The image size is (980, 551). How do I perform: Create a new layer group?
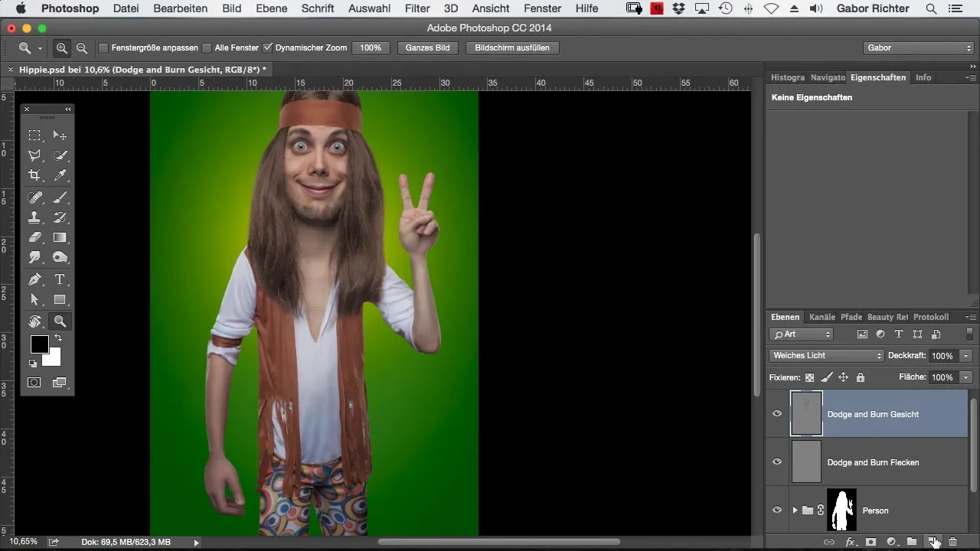912,542
